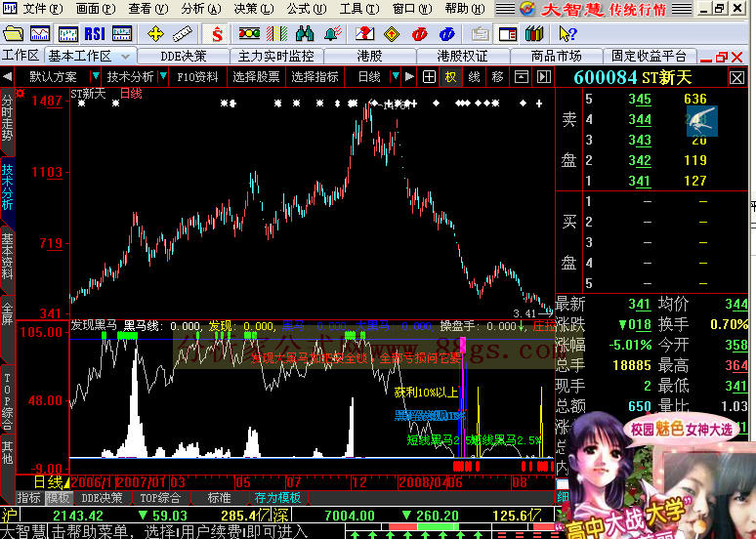Image resolution: width=756 pixels, height=539 pixels.
Task: Click the open folder toolbar icon
Action: click(13, 34)
